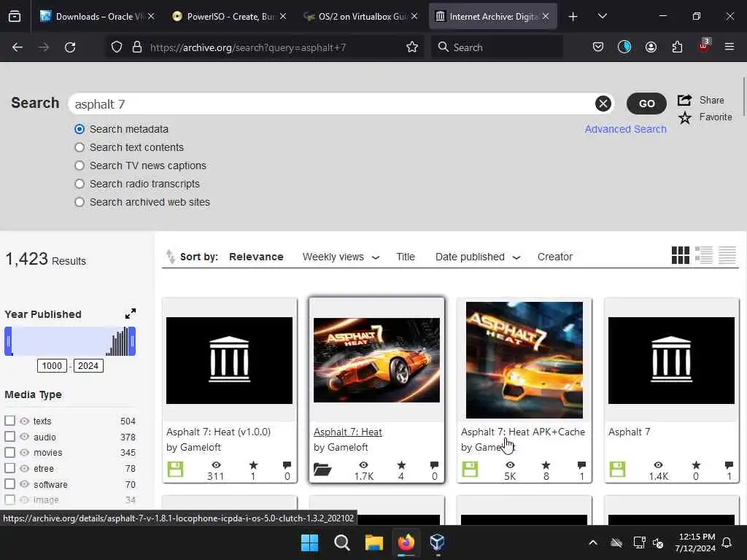This screenshot has width=747, height=560.
Task: Select Search TV news captions option
Action: tap(80, 166)
